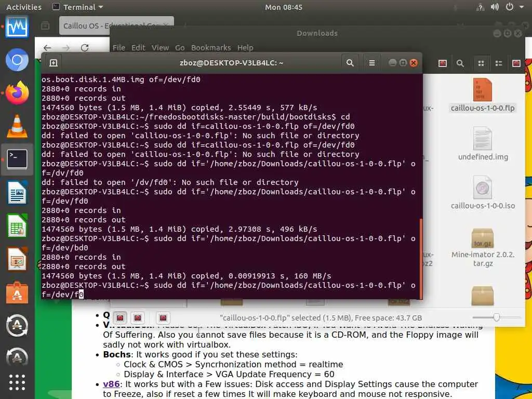Open LibreOffice Calc from the dock
532x399 pixels.
pyautogui.click(x=17, y=225)
